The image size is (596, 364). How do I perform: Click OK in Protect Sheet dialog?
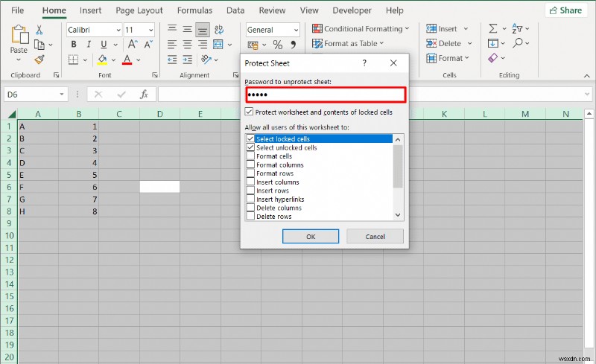[x=311, y=236]
